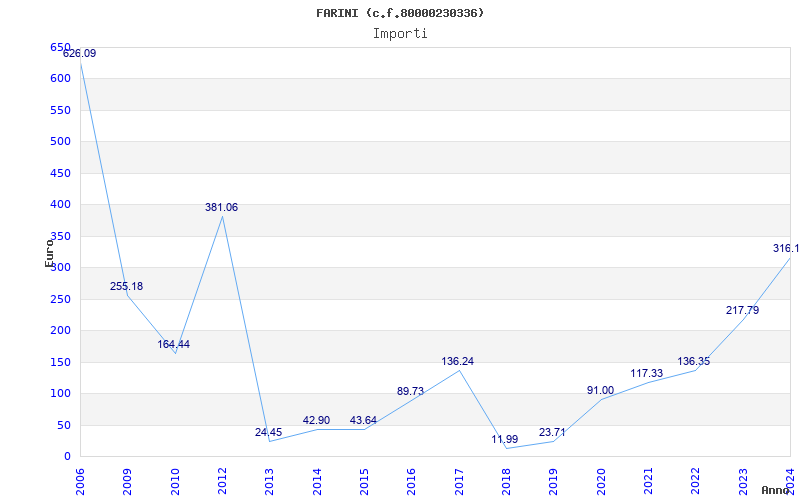Click the 42.90 data label
The width and height of the screenshot is (800, 500).
(316, 420)
